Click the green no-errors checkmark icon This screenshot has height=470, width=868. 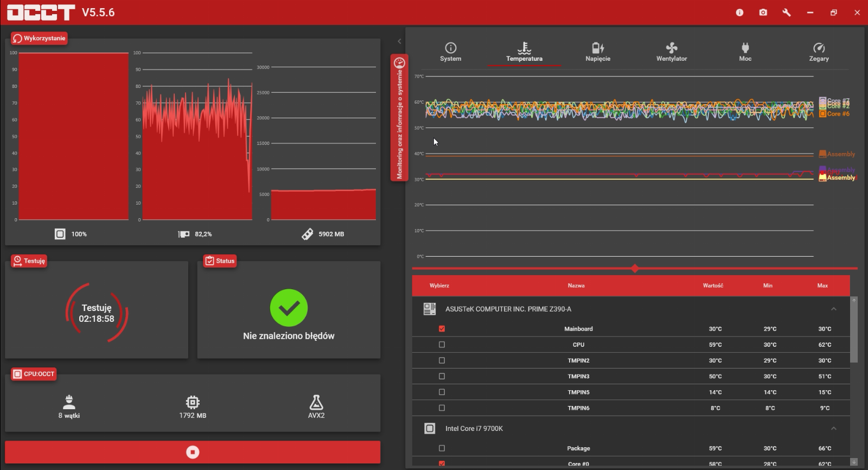[x=289, y=308]
